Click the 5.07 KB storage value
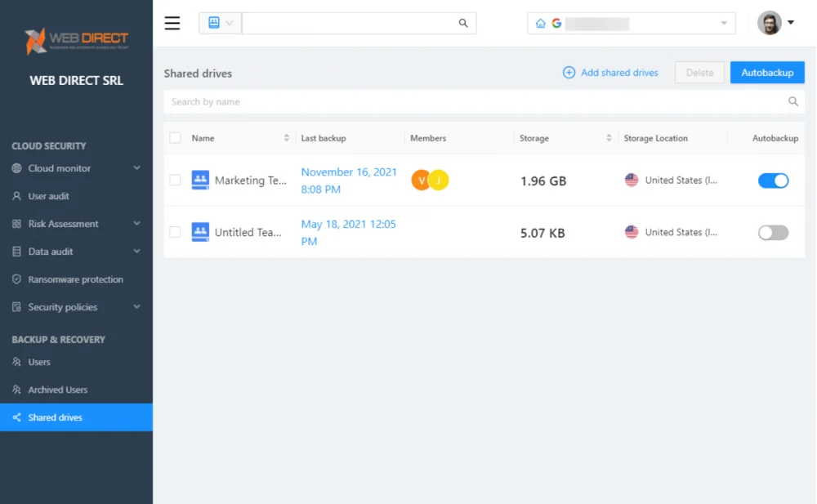The image size is (817, 504). pos(542,233)
